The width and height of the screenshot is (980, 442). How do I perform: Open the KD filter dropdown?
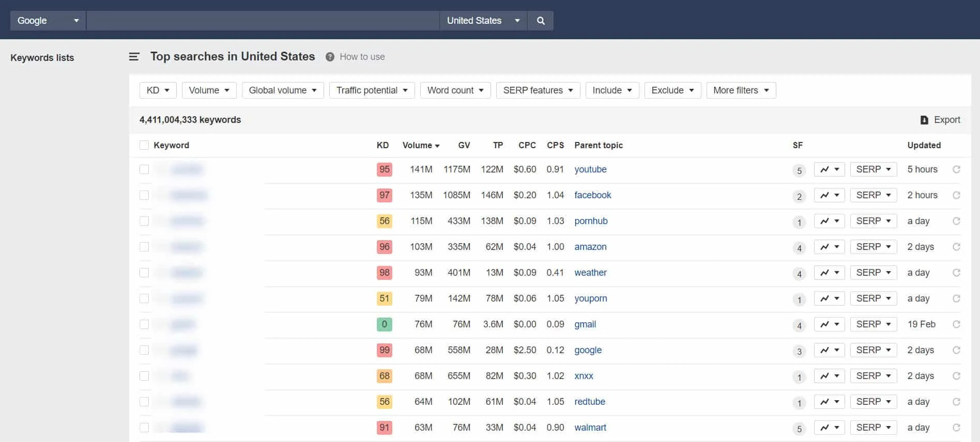pos(158,90)
